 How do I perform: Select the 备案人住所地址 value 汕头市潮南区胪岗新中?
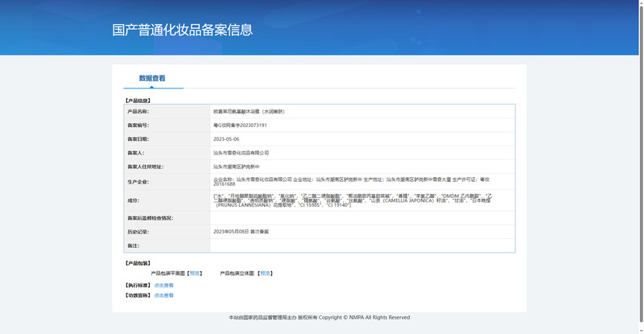pos(236,167)
